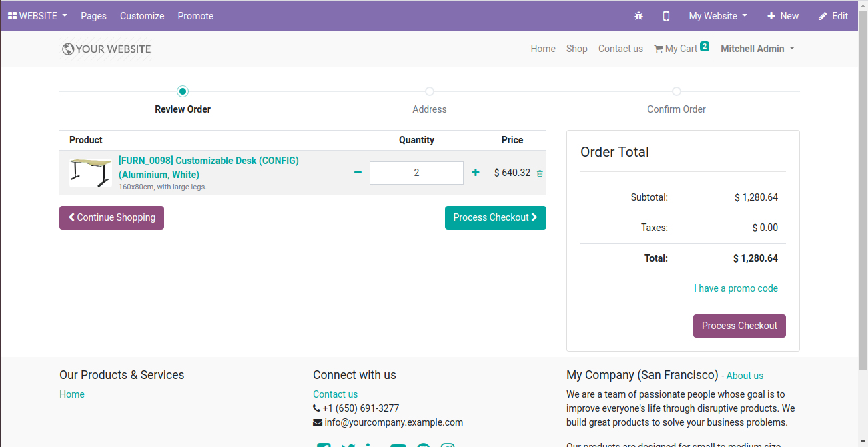Click the Price column header

[x=512, y=140]
